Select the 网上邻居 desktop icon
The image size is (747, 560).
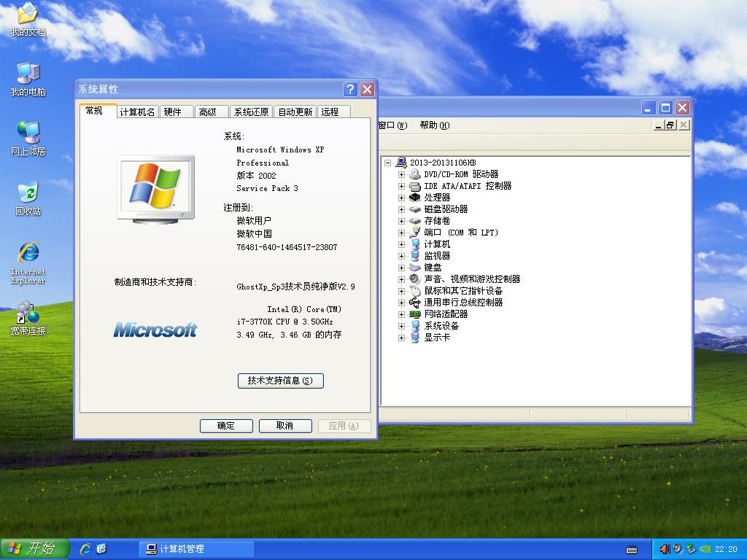[x=28, y=139]
